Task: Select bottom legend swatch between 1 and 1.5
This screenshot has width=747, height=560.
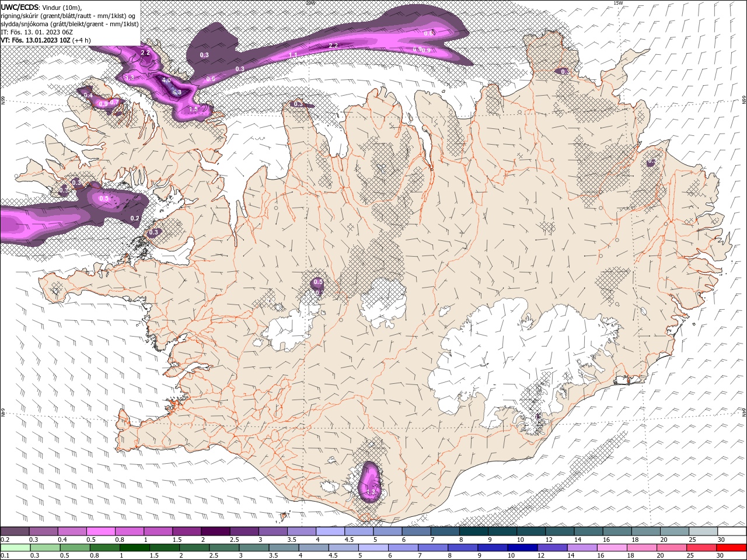Action: click(134, 547)
